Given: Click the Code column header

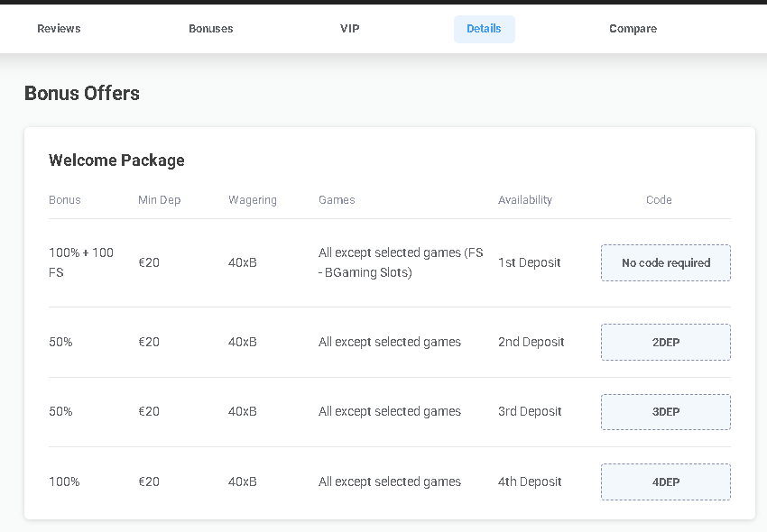Looking at the screenshot, I should coord(659,200).
